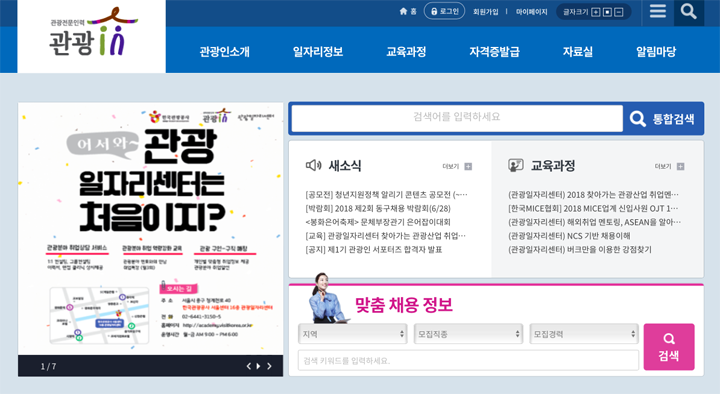Focus the 검색어를 입력하세요 search field

pyautogui.click(x=457, y=118)
